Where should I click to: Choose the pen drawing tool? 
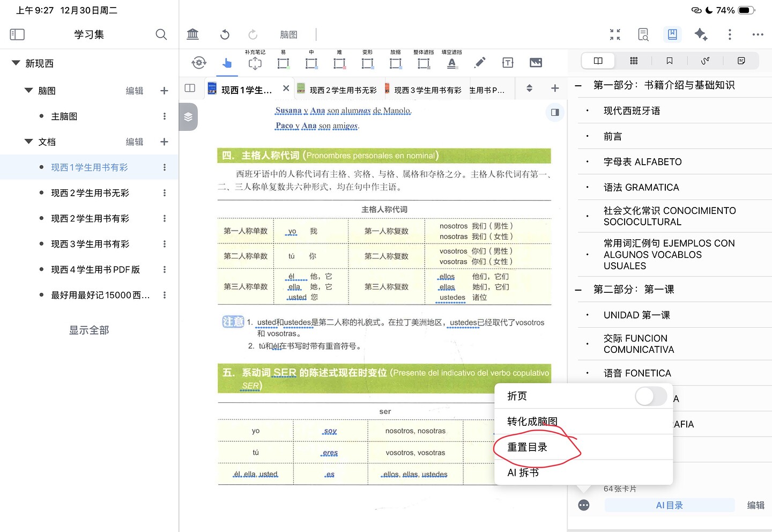point(480,63)
